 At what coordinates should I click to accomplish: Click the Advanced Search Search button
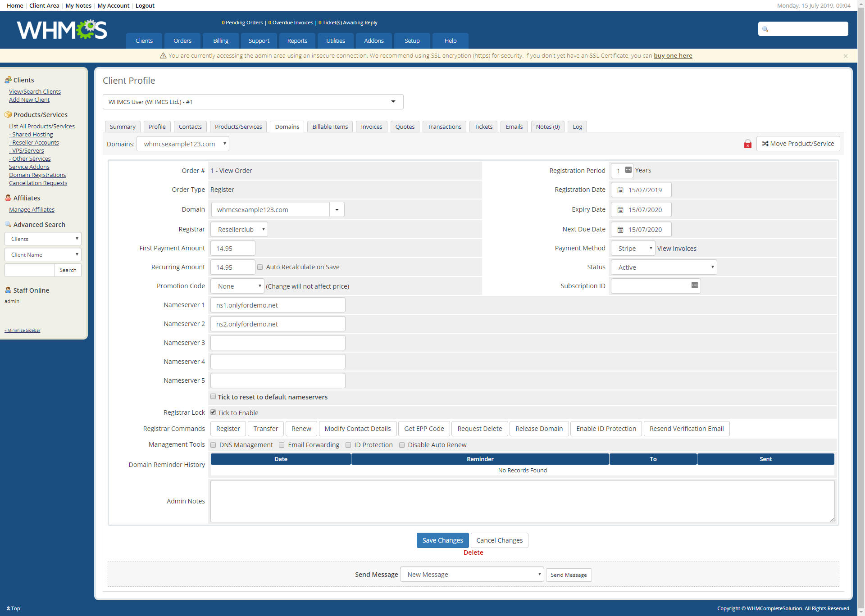pyautogui.click(x=68, y=270)
